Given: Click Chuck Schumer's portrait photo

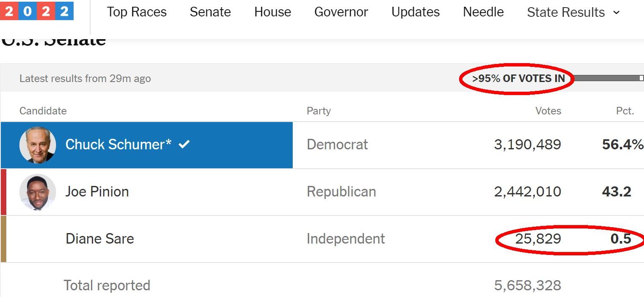Looking at the screenshot, I should click(x=37, y=145).
